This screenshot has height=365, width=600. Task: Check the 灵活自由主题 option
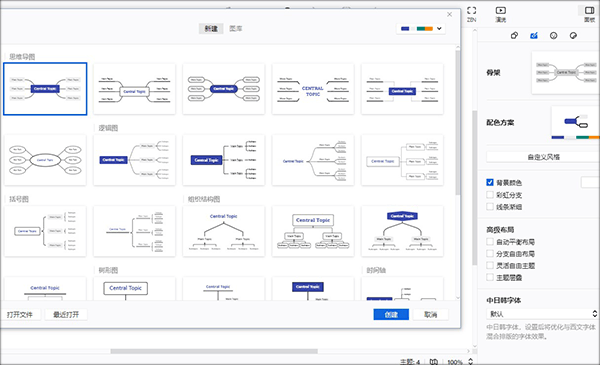[490, 265]
